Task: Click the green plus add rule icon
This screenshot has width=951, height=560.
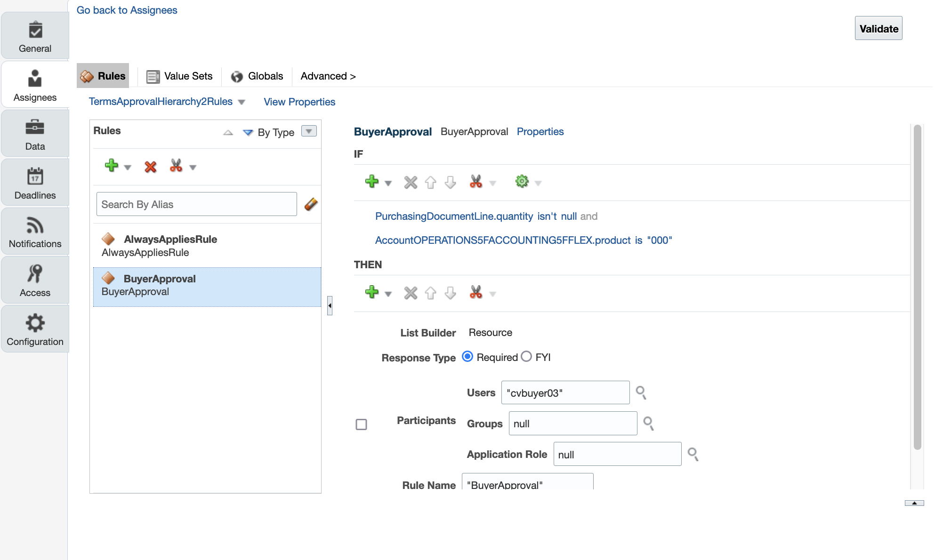Action: [112, 166]
